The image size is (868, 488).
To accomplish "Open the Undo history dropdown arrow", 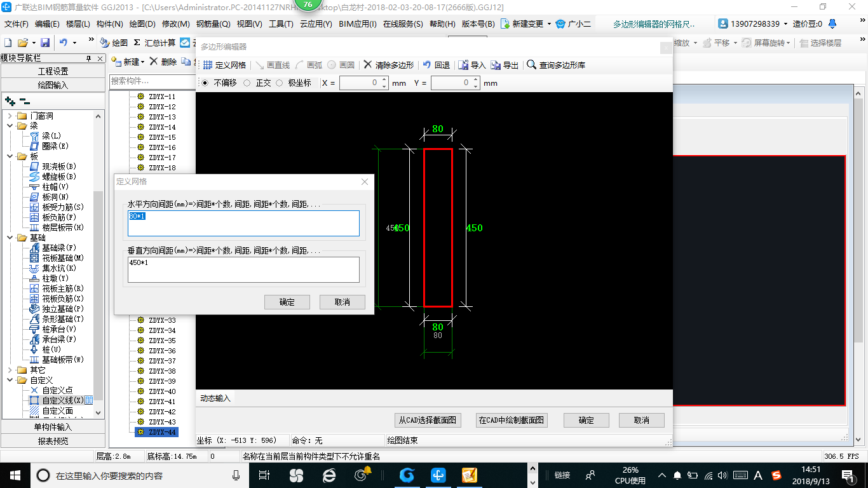I will click(74, 43).
